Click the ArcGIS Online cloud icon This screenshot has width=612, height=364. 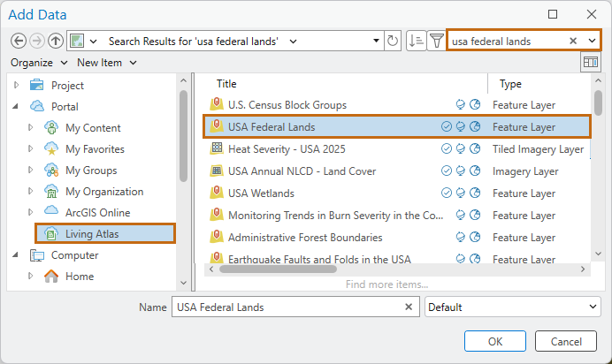(x=51, y=211)
